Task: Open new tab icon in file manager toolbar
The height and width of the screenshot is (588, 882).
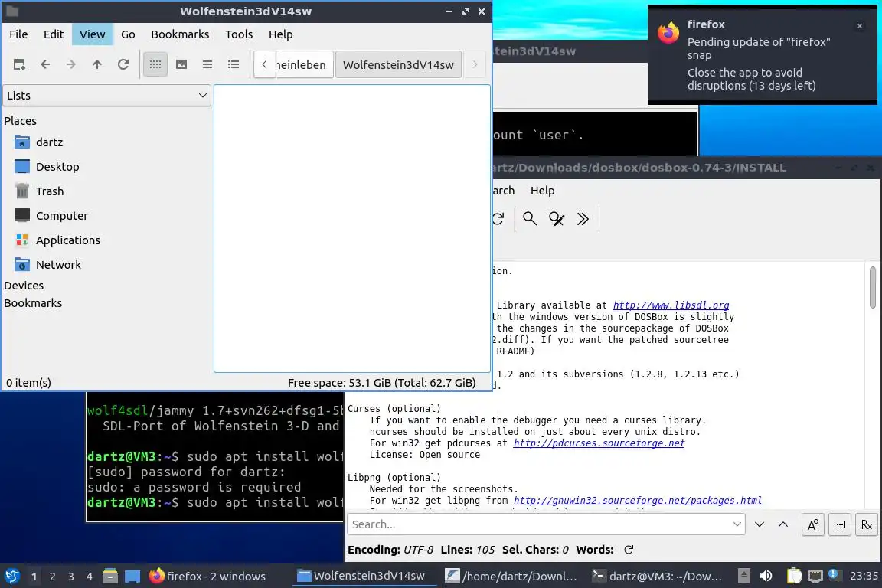Action: tap(19, 65)
